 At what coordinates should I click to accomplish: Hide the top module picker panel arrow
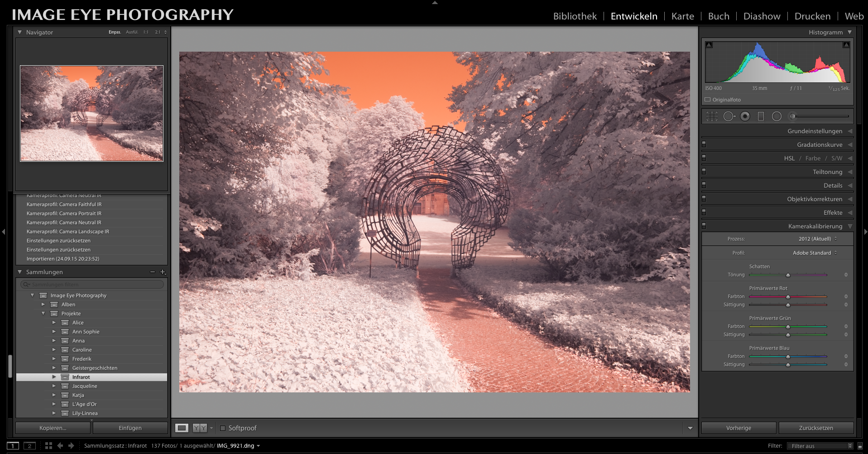[435, 3]
